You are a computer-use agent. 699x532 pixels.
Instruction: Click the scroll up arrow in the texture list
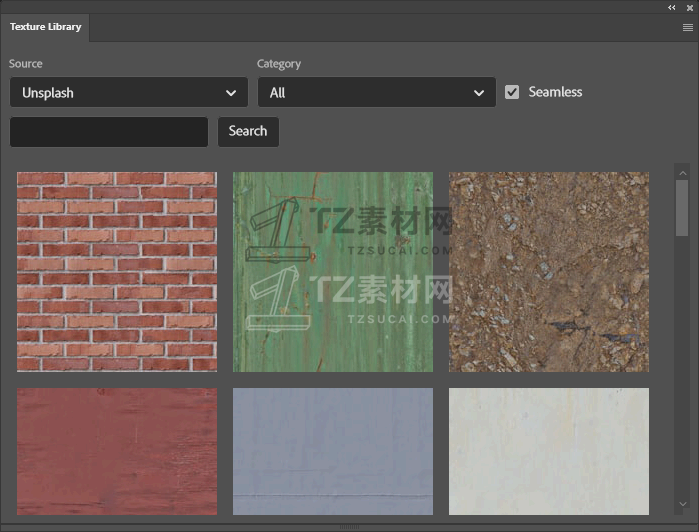682,171
